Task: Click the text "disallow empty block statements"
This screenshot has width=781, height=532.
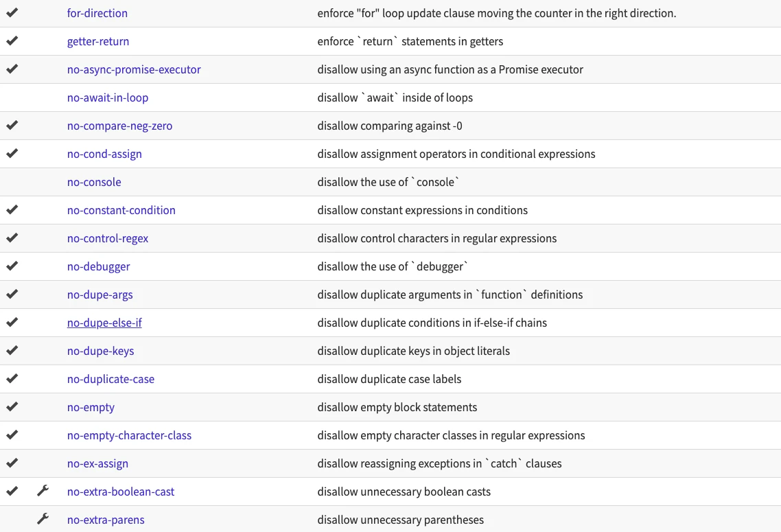Action: click(397, 407)
